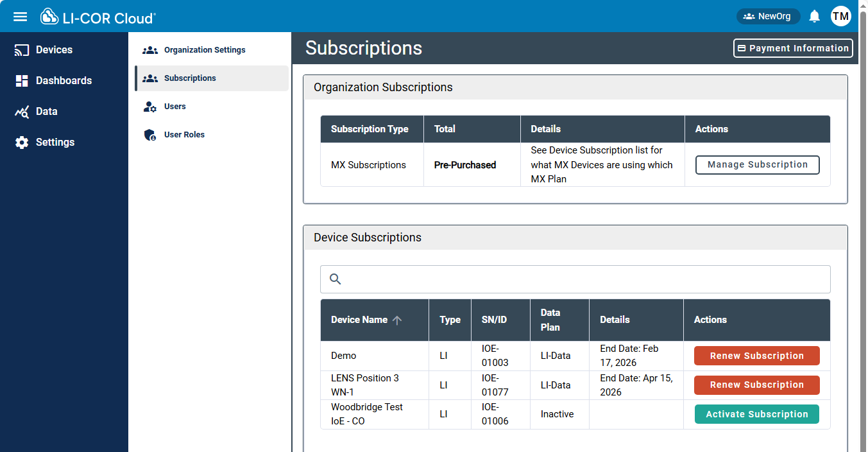Select Subscriptions in the settings menu

pos(190,78)
